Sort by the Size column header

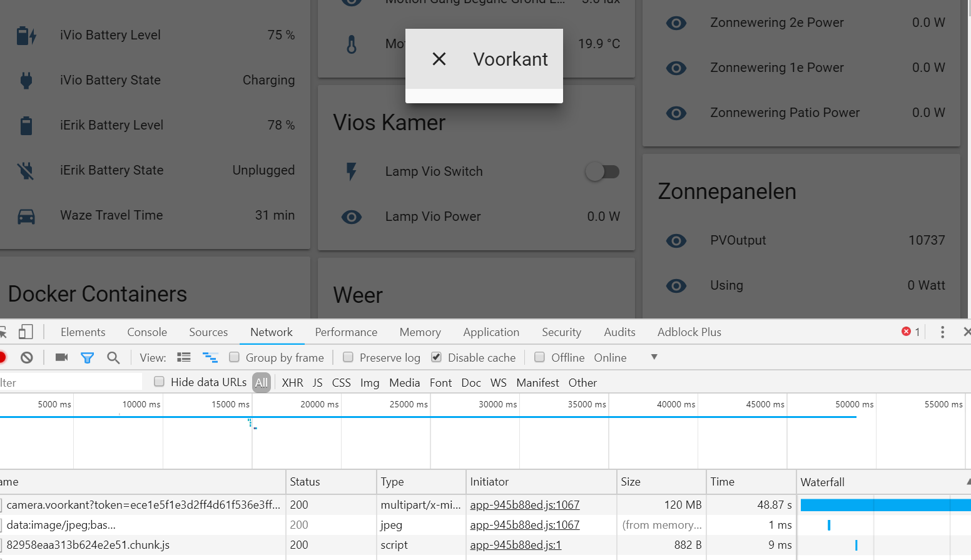[x=661, y=482]
